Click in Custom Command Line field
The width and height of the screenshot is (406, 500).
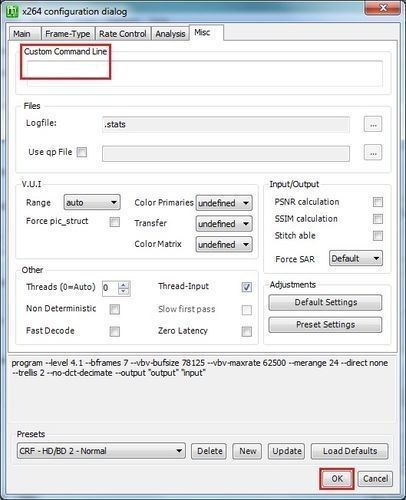pos(205,74)
